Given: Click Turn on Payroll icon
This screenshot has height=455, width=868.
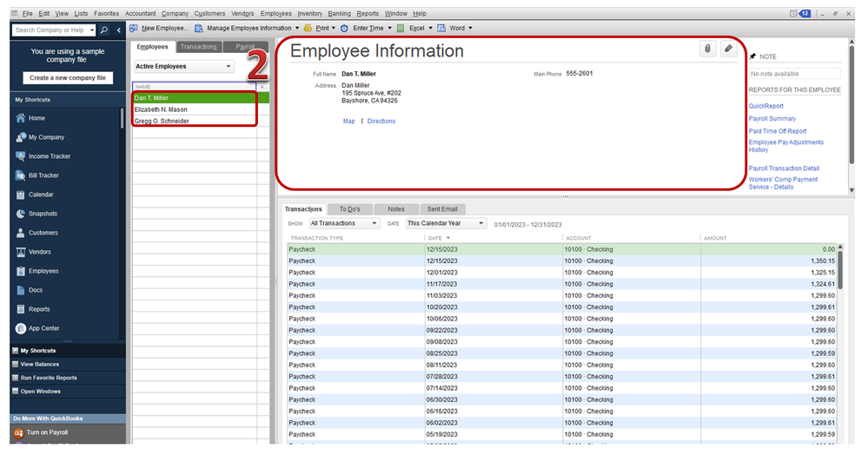Looking at the screenshot, I should click(x=19, y=433).
